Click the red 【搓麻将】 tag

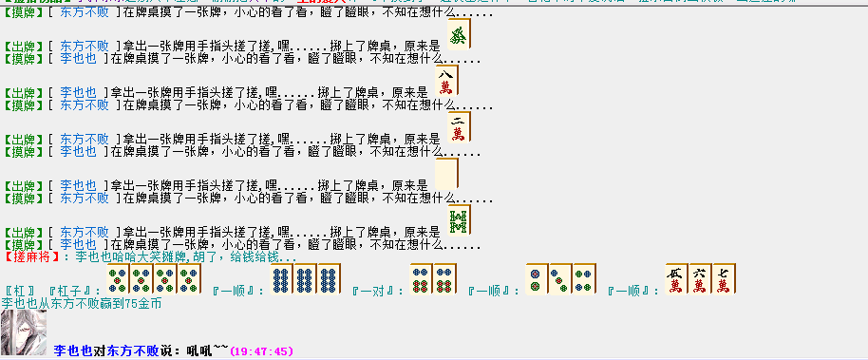(x=31, y=257)
